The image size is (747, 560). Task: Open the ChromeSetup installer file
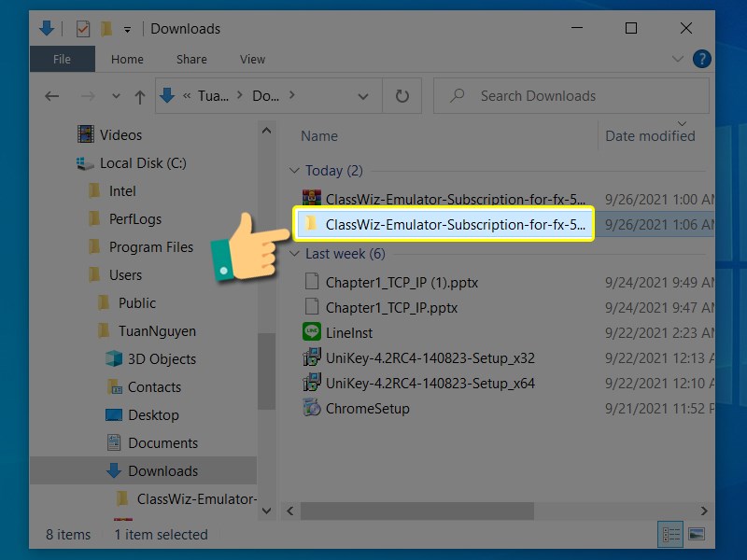coord(367,408)
